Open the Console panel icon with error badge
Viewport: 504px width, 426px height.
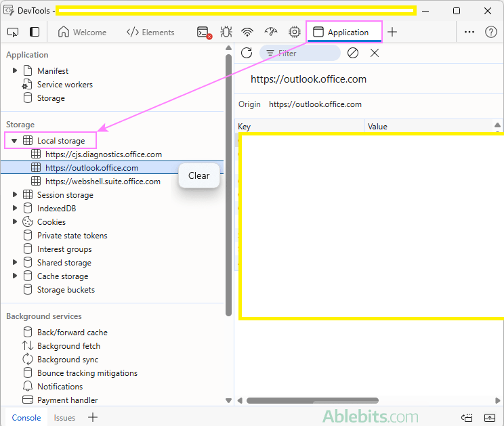pyautogui.click(x=204, y=33)
